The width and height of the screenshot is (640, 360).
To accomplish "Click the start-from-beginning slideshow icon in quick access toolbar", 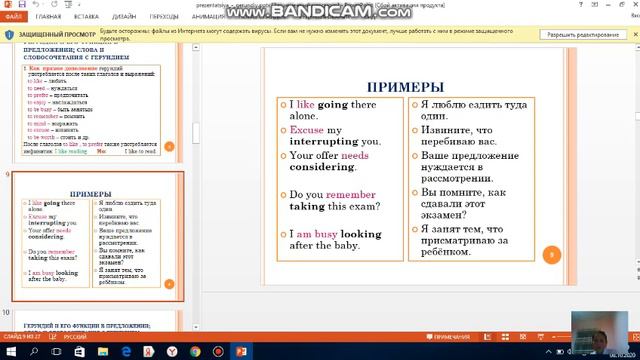I will [68, 4].
